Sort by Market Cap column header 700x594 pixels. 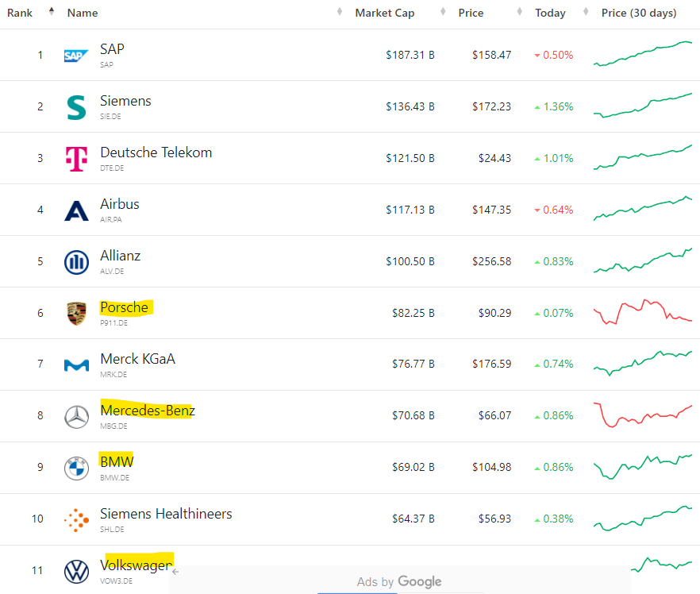[384, 13]
